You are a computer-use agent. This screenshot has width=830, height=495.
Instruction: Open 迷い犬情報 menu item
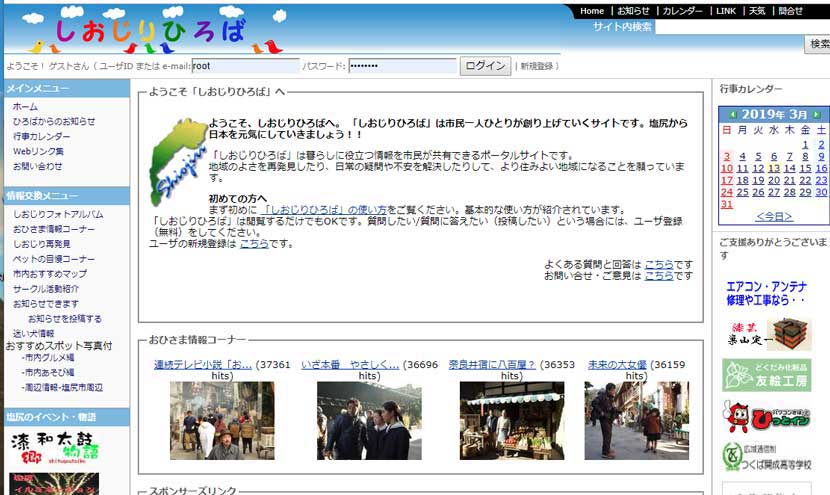point(33,334)
